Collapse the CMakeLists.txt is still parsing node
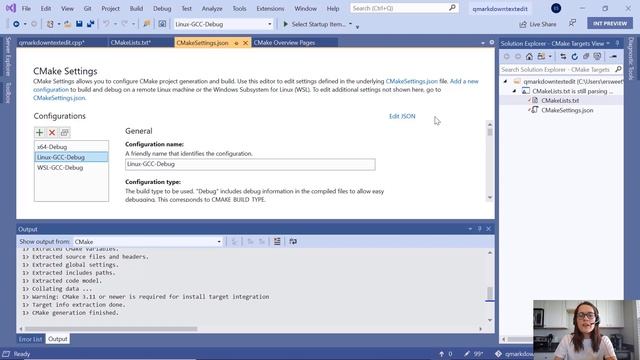Image resolution: width=640 pixels, height=360 pixels. (514, 91)
